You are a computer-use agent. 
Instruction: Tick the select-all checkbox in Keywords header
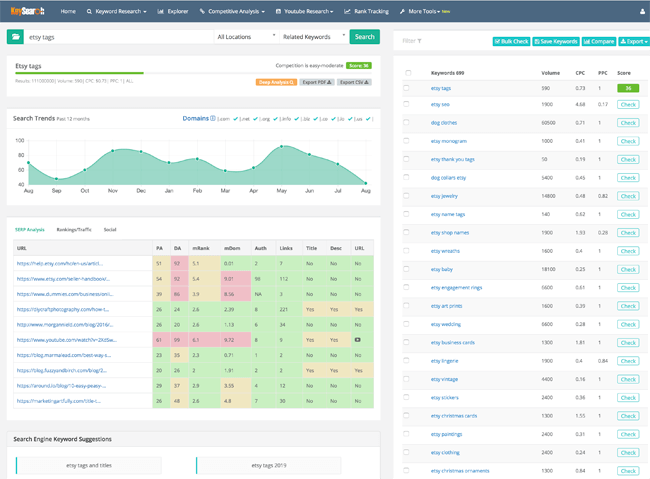[x=407, y=73]
